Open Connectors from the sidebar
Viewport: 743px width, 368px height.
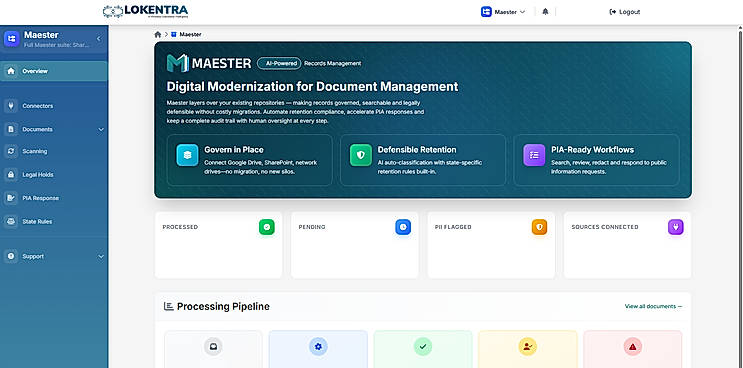54,106
